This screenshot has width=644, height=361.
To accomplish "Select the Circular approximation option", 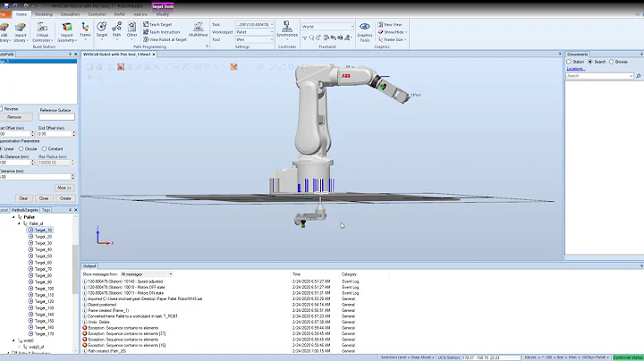I will pyautogui.click(x=21, y=148).
